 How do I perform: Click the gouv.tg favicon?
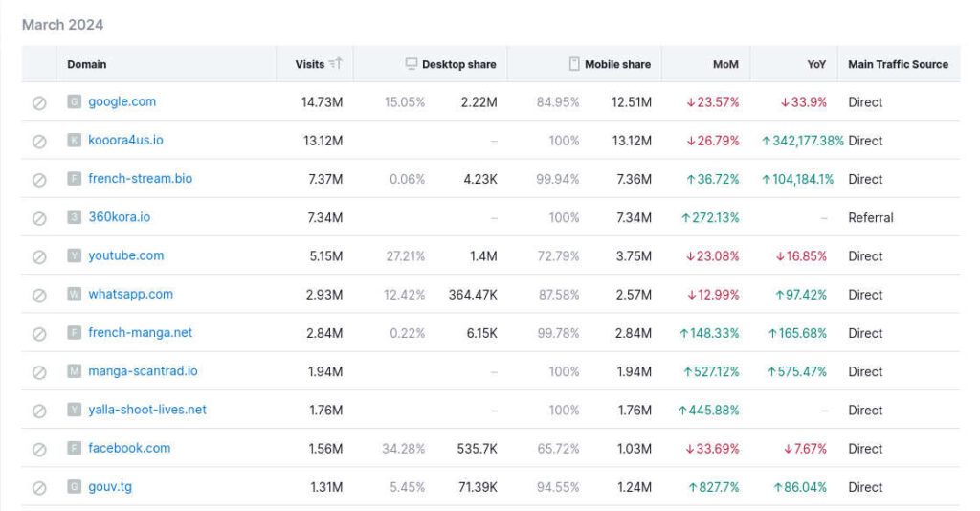coord(75,487)
